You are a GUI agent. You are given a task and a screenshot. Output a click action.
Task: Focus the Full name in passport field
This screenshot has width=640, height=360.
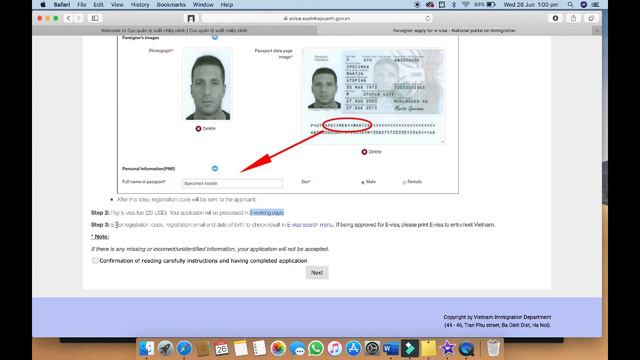coord(232,183)
